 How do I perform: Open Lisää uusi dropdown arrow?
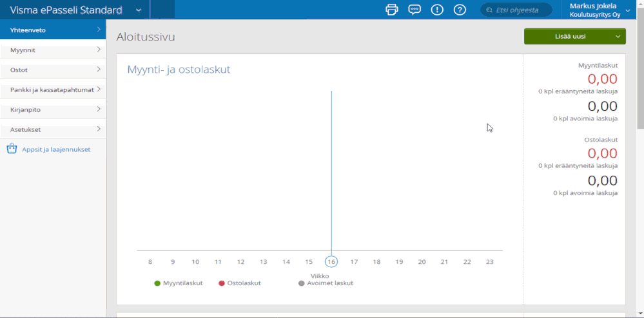pos(618,37)
